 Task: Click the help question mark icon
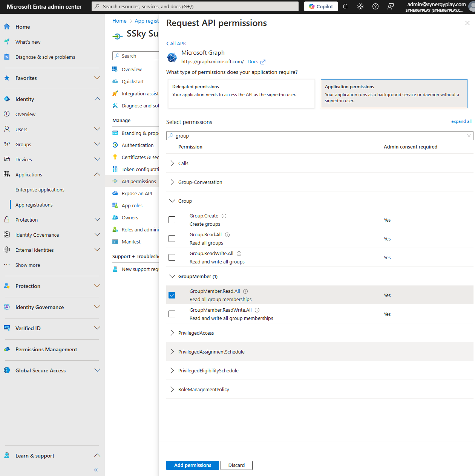point(375,6)
